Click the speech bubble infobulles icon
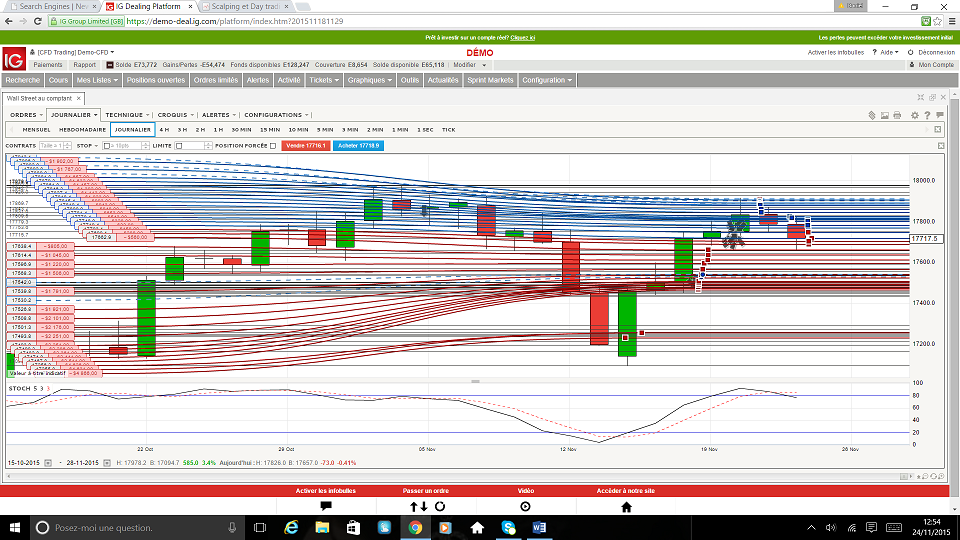Screen dimensions: 960x540 326,506
